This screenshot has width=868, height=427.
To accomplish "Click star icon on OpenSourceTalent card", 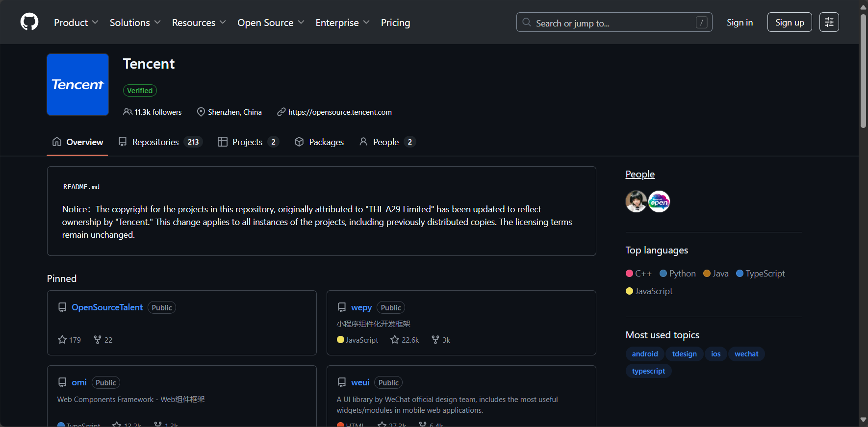I will point(62,339).
